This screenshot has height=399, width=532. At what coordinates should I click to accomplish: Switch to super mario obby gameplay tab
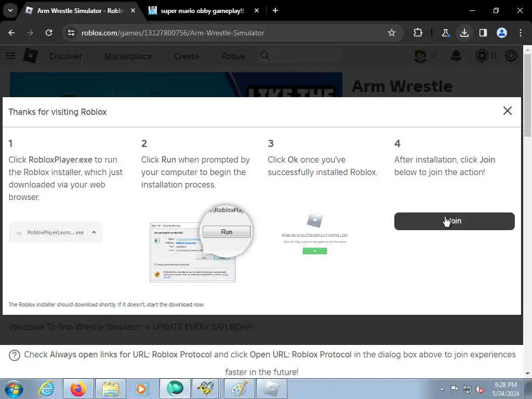[202, 11]
